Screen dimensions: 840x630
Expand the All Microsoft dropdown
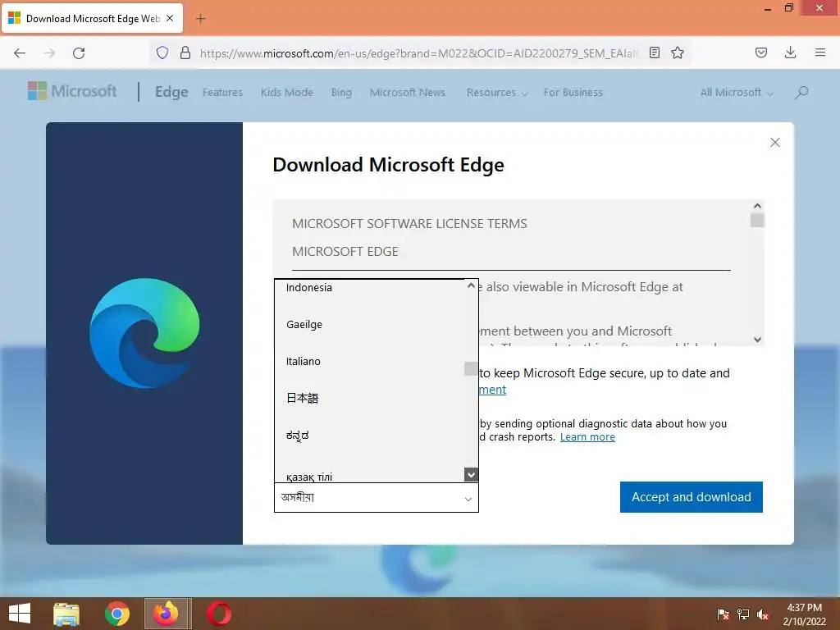(x=737, y=92)
